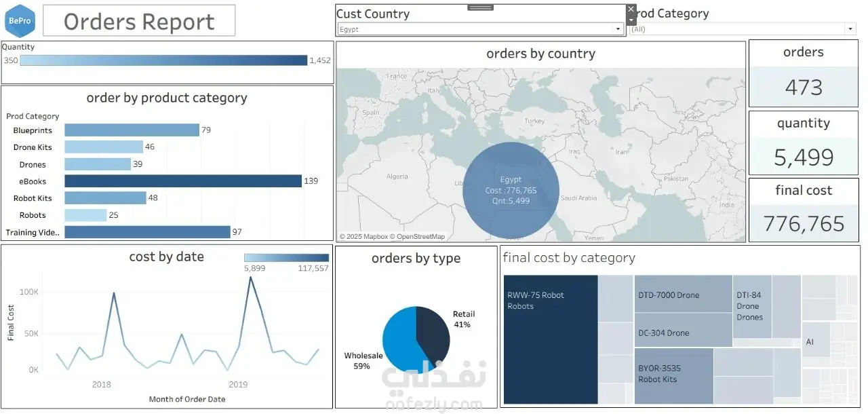This screenshot has height=414, width=868.
Task: Open the Cust Country dropdown showing Egypt
Action: pos(481,29)
